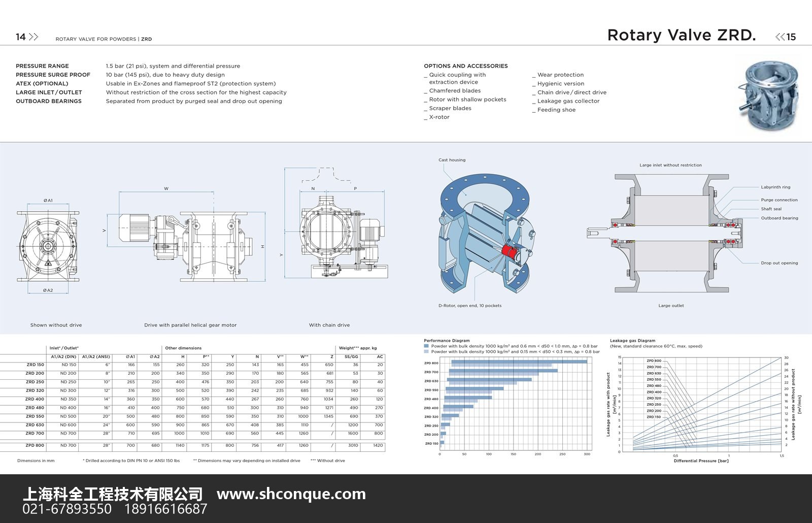Image resolution: width=812 pixels, height=523 pixels.
Task: Click the 'OUTBOARD BEARINGS' label
Action: tap(48, 101)
